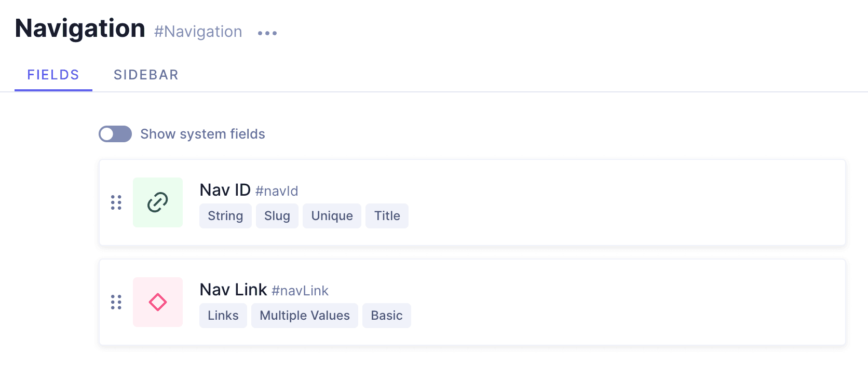This screenshot has height=381, width=868.
Task: Click the pink diamond reference icon
Action: [158, 302]
